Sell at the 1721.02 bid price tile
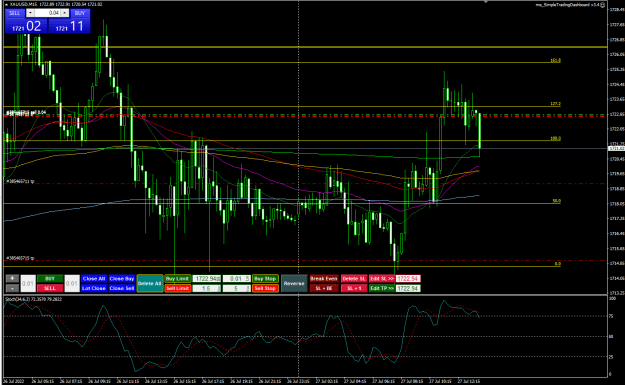 pyautogui.click(x=26, y=26)
